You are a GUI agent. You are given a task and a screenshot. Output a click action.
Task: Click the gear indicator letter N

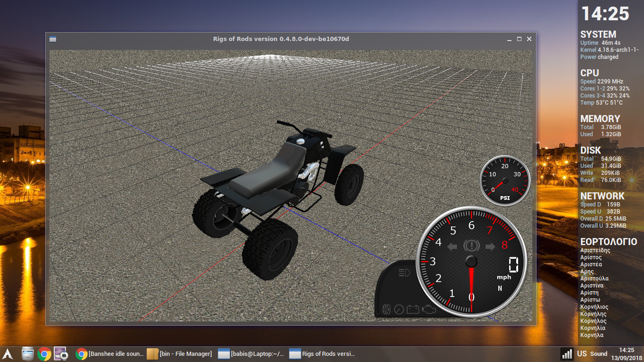(x=500, y=288)
